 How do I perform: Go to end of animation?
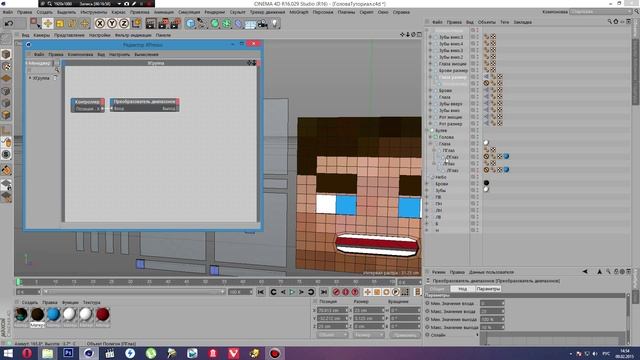pos(324,292)
